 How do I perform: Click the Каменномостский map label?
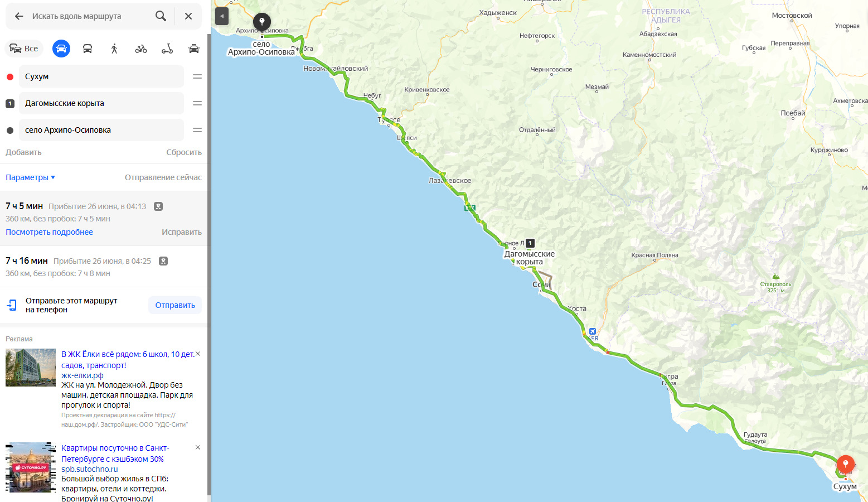649,55
